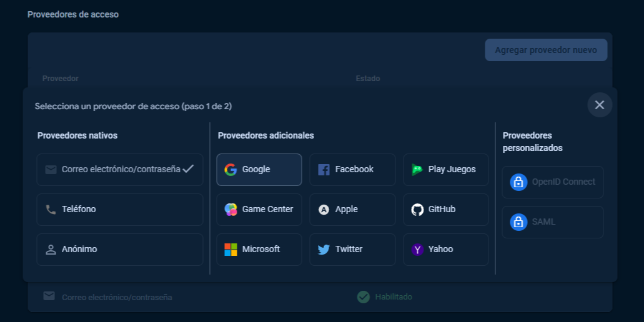Click the phone handset icon
This screenshot has width=644, height=322.
click(x=51, y=210)
